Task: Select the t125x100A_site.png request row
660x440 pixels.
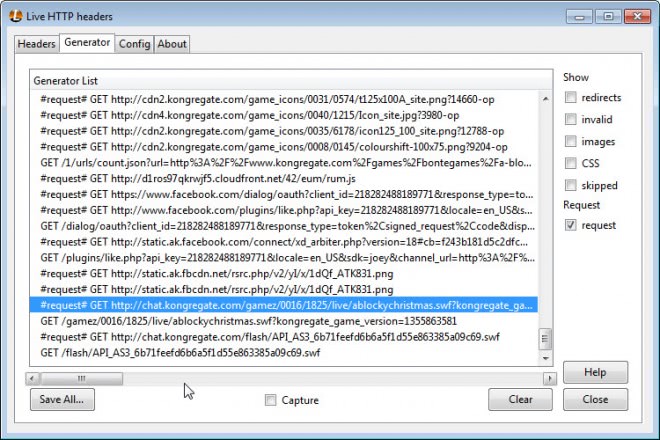Action: 283,99
